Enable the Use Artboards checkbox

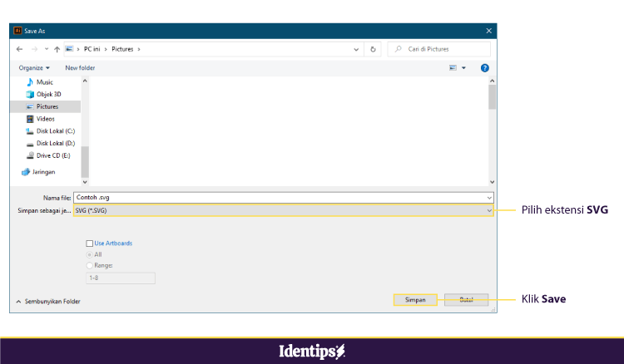[x=90, y=243]
